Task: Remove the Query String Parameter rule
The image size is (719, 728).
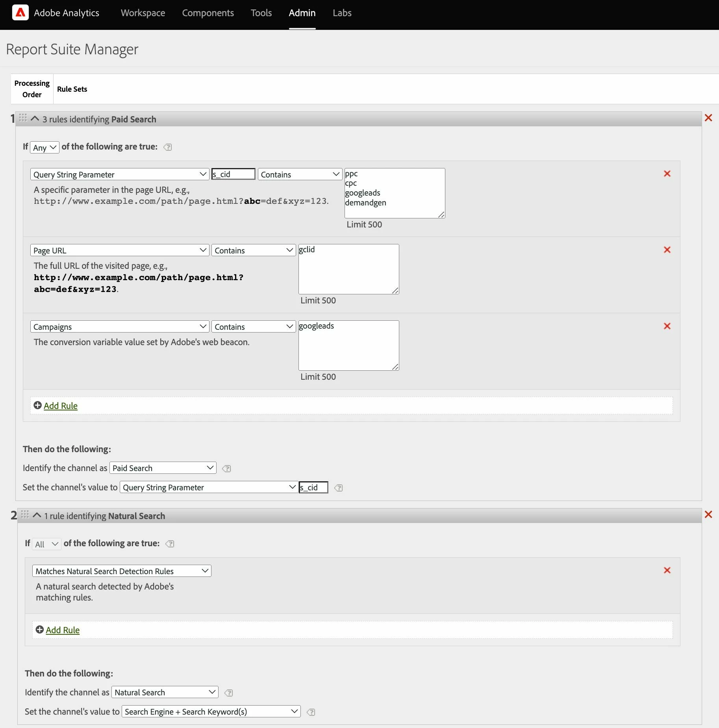Action: pyautogui.click(x=667, y=174)
